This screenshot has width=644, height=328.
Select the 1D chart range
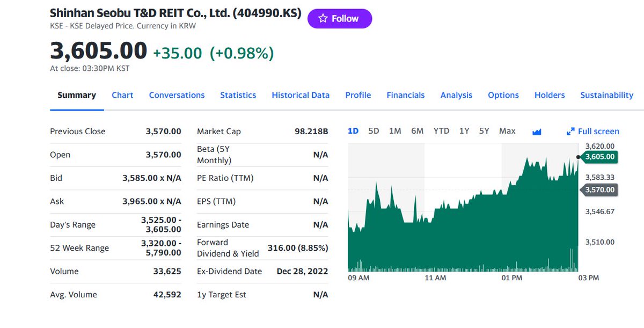[x=353, y=131]
